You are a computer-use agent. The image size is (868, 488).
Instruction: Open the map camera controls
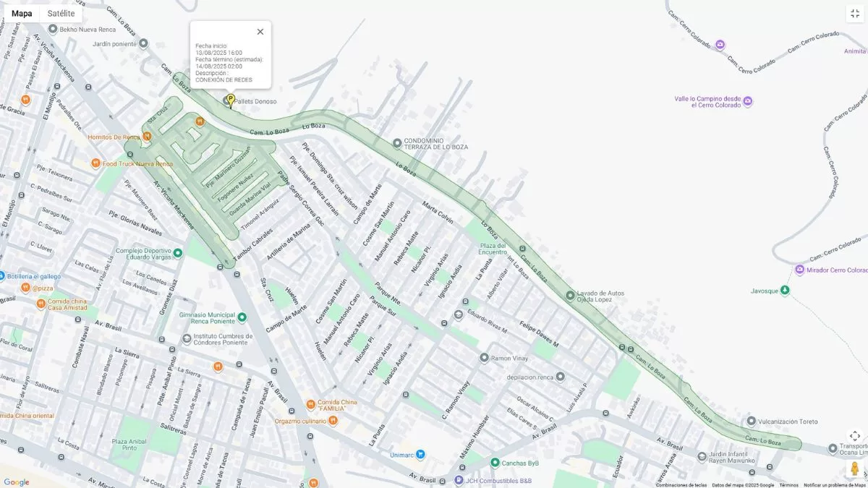[854, 436]
